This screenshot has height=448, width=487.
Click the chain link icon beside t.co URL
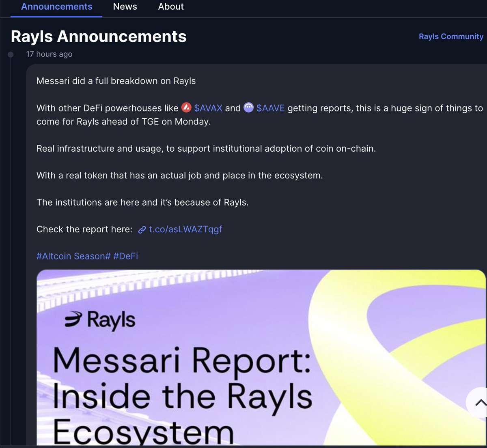point(142,230)
